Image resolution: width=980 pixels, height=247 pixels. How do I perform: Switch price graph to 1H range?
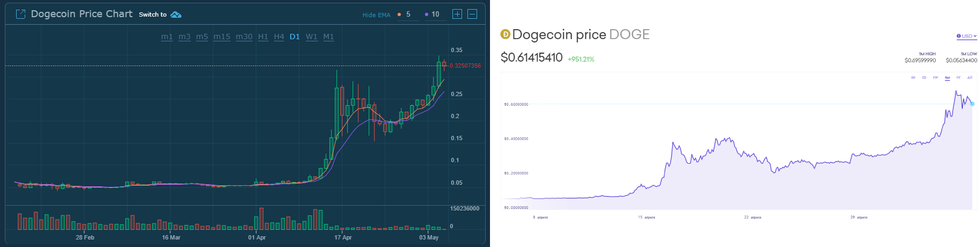[x=913, y=78]
